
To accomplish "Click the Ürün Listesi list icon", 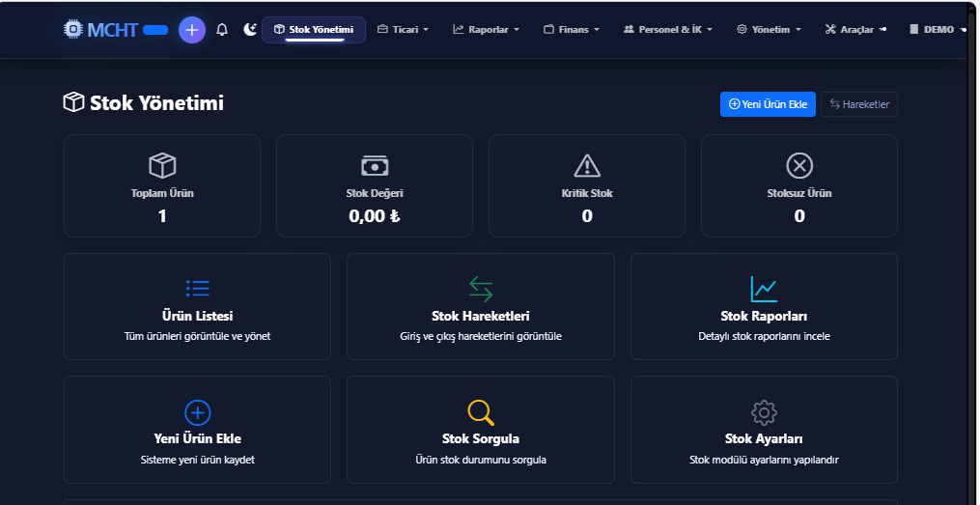I will click(198, 288).
